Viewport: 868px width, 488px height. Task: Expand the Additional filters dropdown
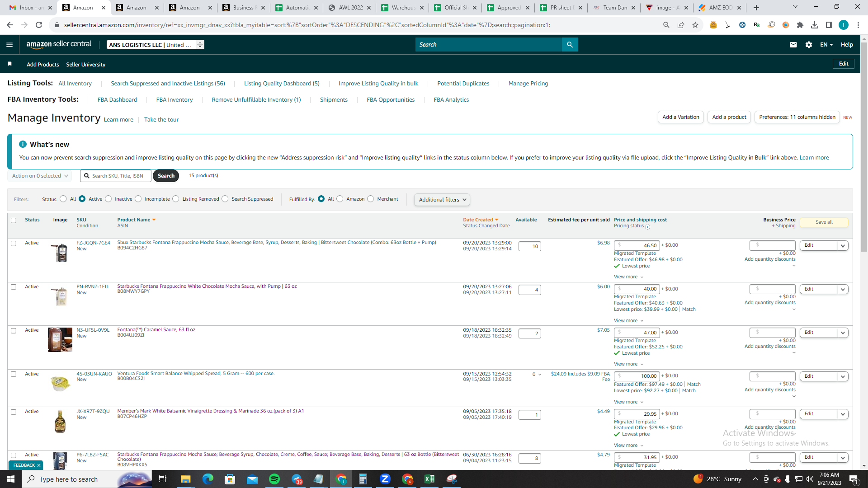pos(442,200)
